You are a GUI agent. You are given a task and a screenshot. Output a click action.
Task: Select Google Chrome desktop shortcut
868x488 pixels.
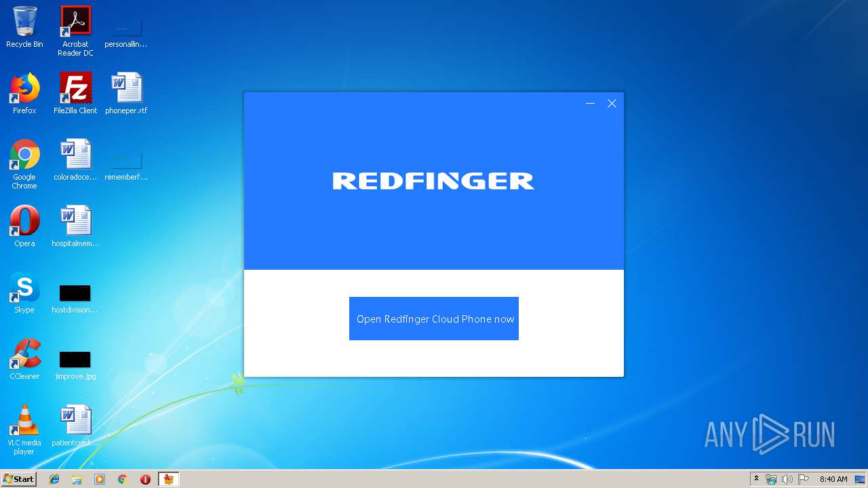point(24,164)
